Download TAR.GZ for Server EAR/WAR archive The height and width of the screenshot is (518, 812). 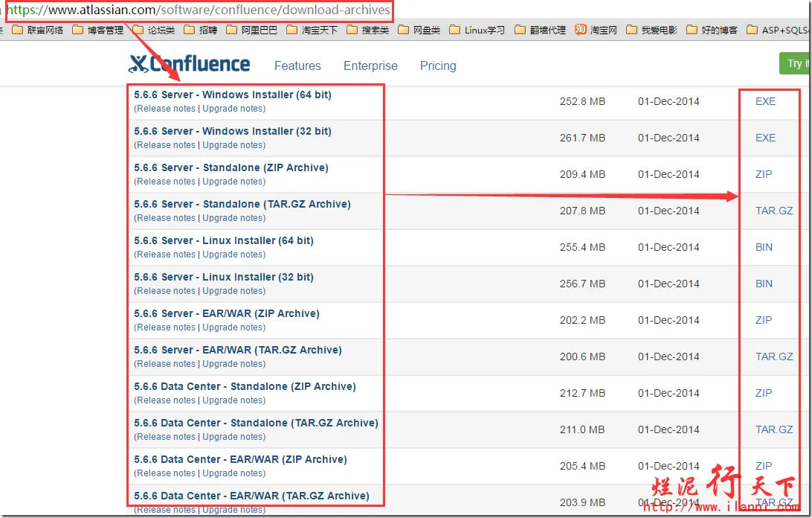pyautogui.click(x=774, y=356)
